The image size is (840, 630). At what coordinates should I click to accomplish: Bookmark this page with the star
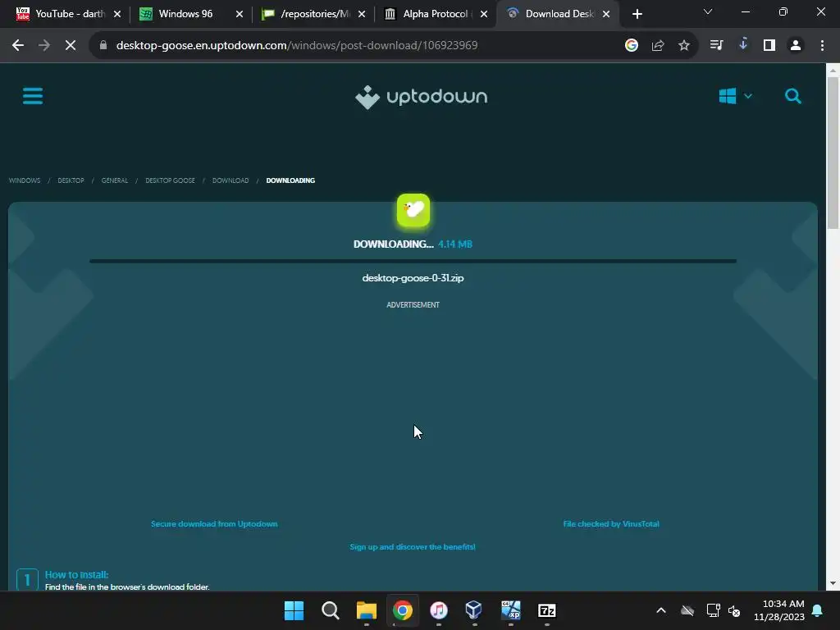pyautogui.click(x=684, y=46)
